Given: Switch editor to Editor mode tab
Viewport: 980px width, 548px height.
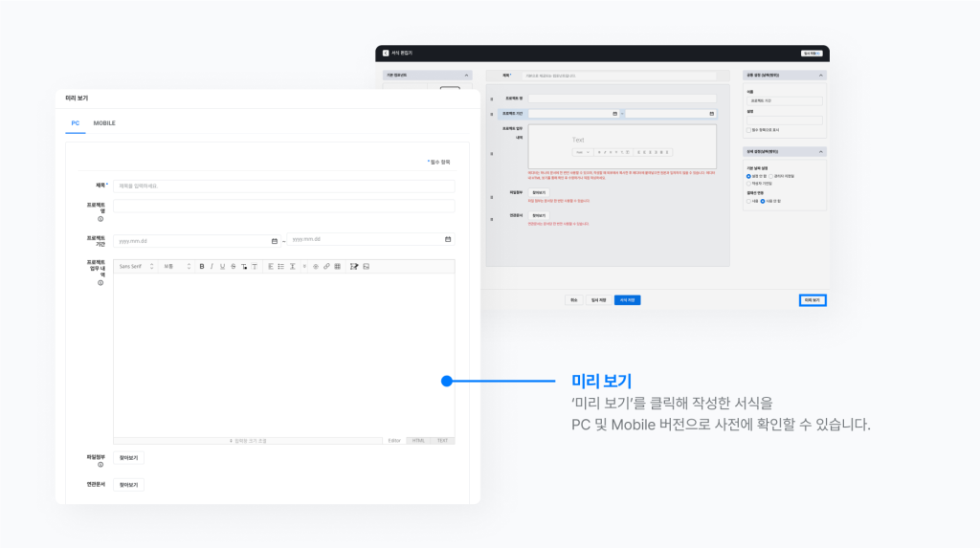Looking at the screenshot, I should [x=394, y=441].
